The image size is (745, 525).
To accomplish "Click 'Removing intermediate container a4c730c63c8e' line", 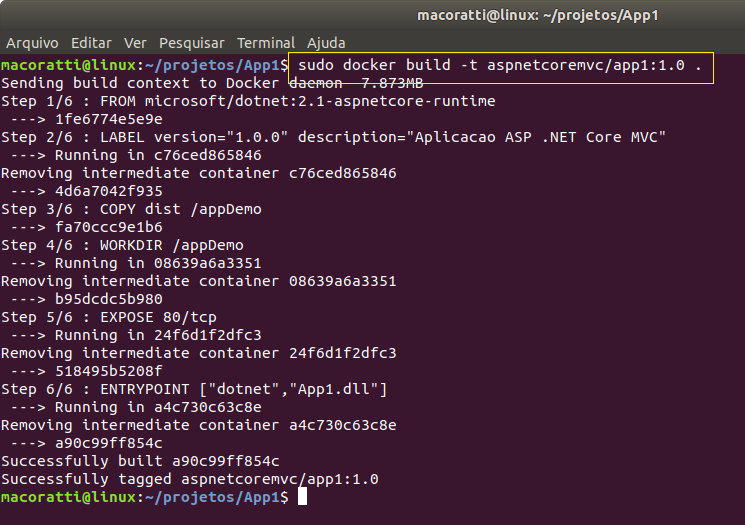I will [x=199, y=425].
